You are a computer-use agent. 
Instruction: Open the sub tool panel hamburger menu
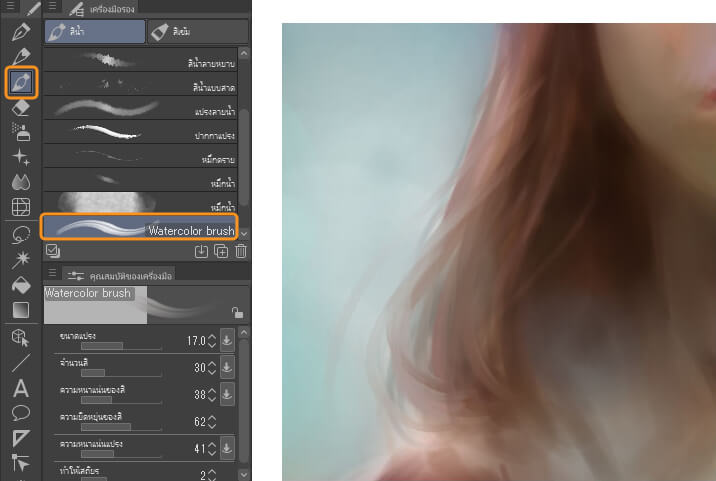click(52, 7)
